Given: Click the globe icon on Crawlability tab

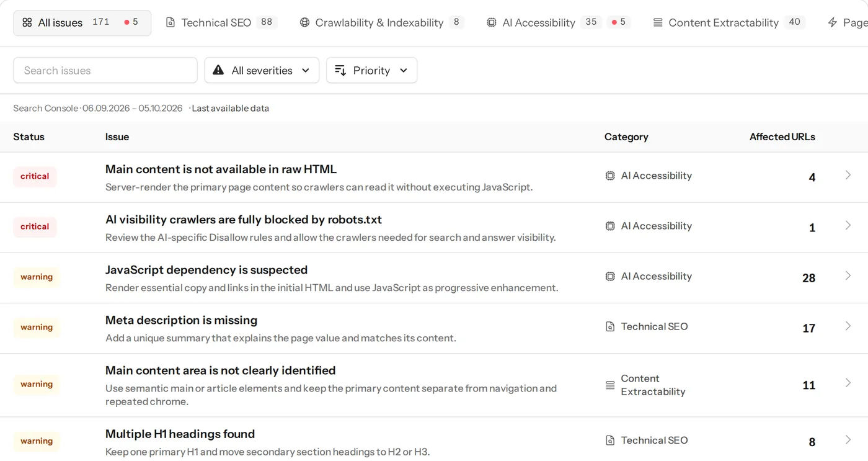Looking at the screenshot, I should coord(304,23).
